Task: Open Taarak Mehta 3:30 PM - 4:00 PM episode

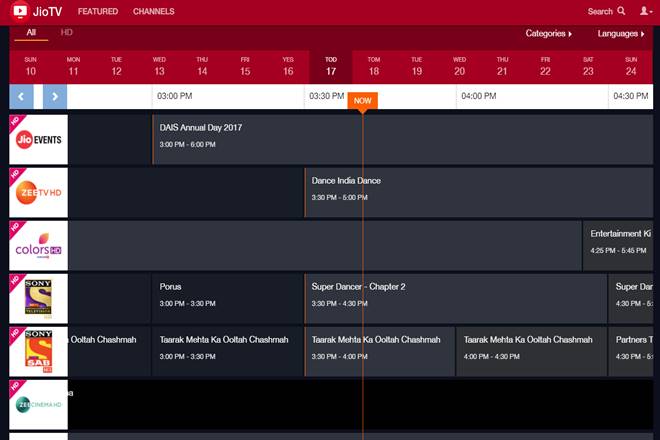Action: point(380,352)
